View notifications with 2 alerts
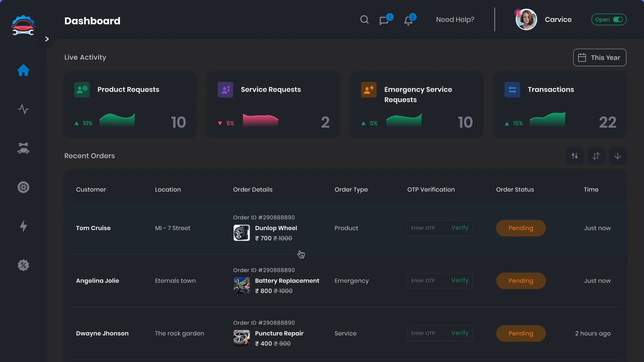Viewport: 644px width, 362px height. coord(409,21)
